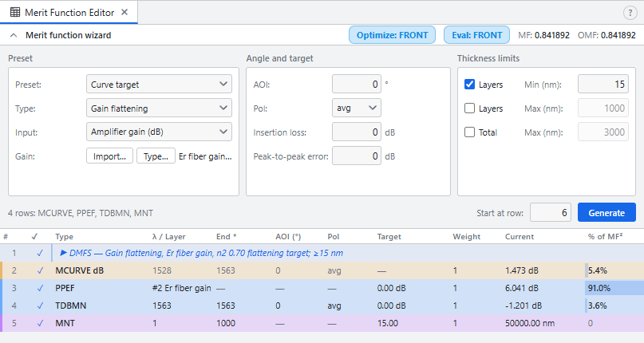Toggle the checkmark on row 1 DMFS
The image size is (644, 343).
40,253
